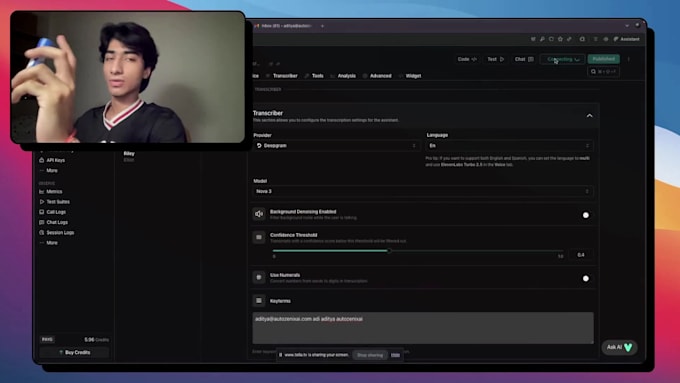The height and width of the screenshot is (383, 680).
Task: Open Session Logs in the sidebar
Action: click(x=56, y=232)
